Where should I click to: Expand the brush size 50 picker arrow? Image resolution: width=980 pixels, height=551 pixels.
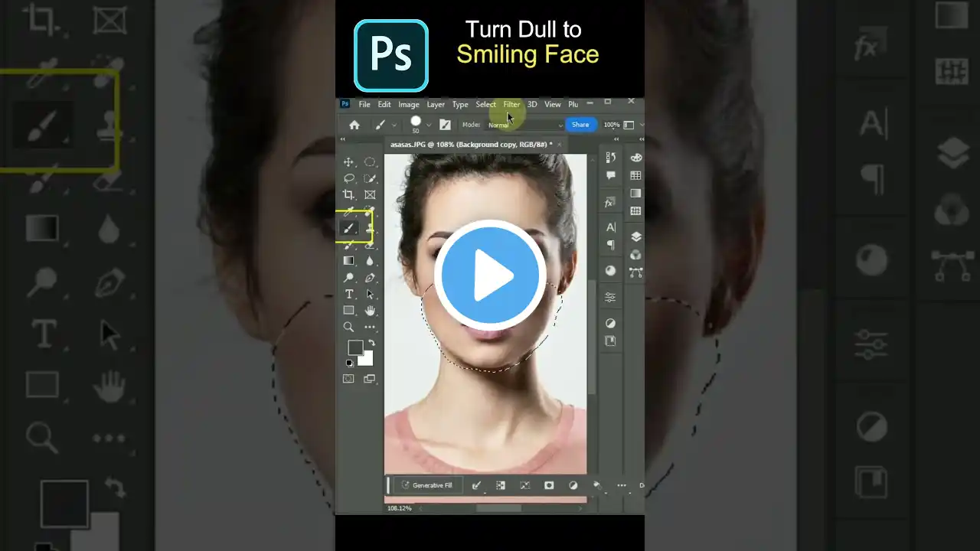[429, 125]
